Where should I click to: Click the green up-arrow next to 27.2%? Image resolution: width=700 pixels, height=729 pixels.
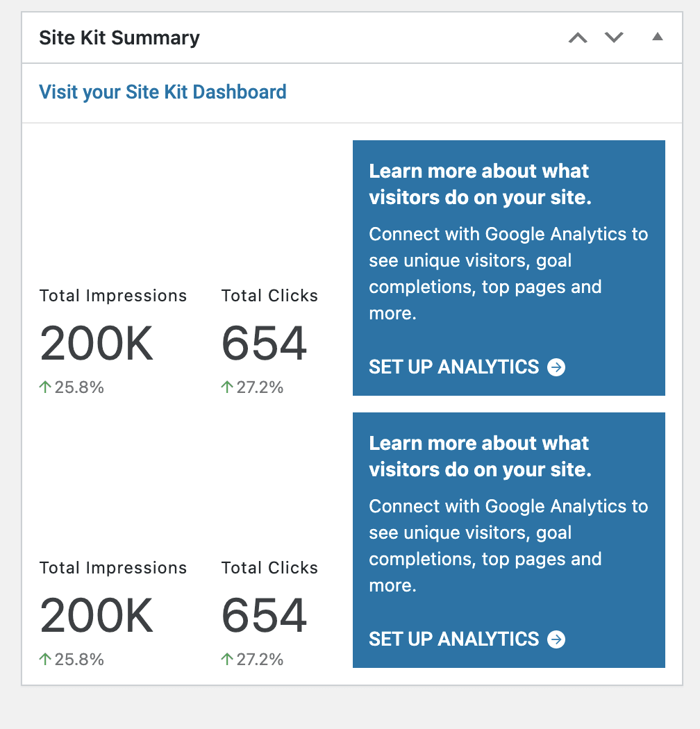(226, 387)
